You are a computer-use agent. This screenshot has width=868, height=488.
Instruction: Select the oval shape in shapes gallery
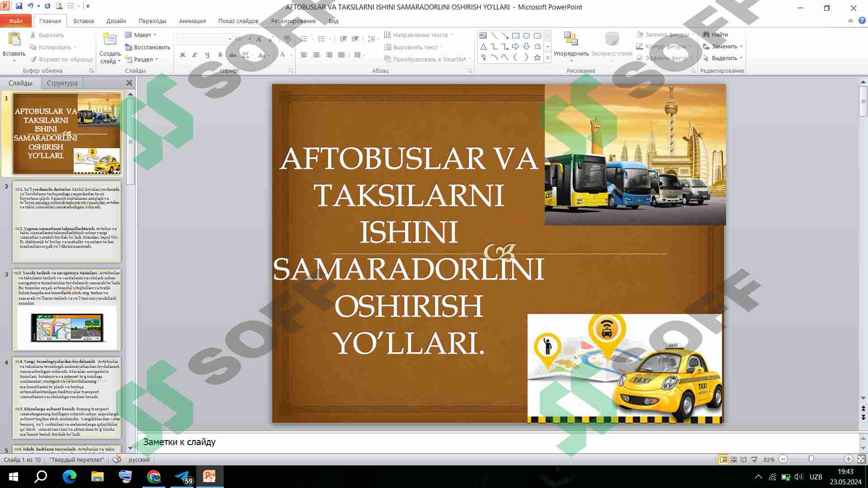click(527, 35)
